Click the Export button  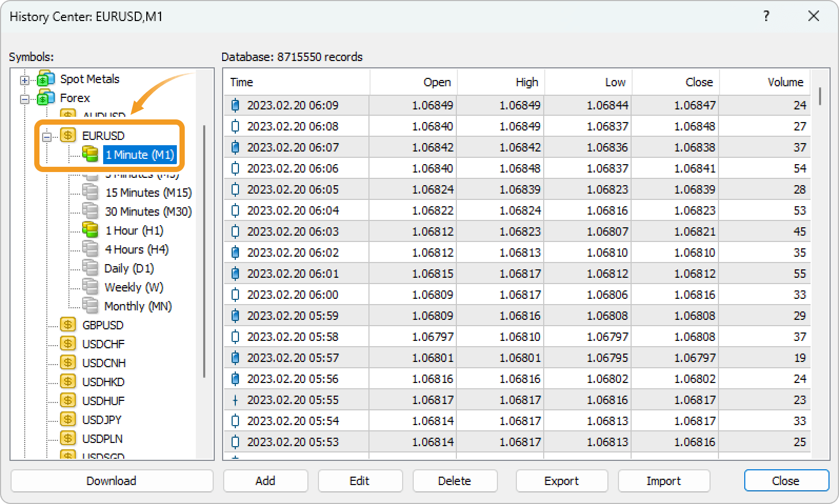click(x=562, y=481)
